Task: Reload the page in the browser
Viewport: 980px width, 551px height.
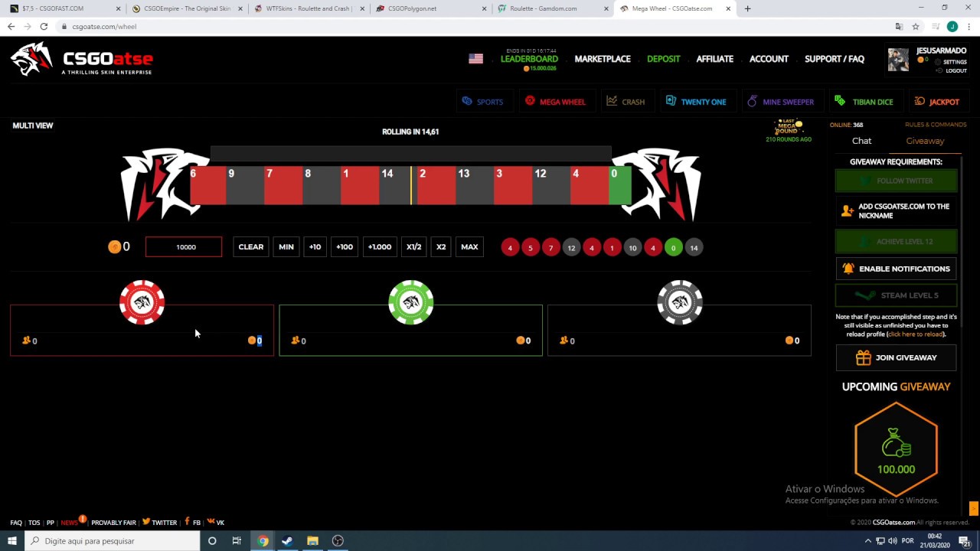Action: click(44, 26)
